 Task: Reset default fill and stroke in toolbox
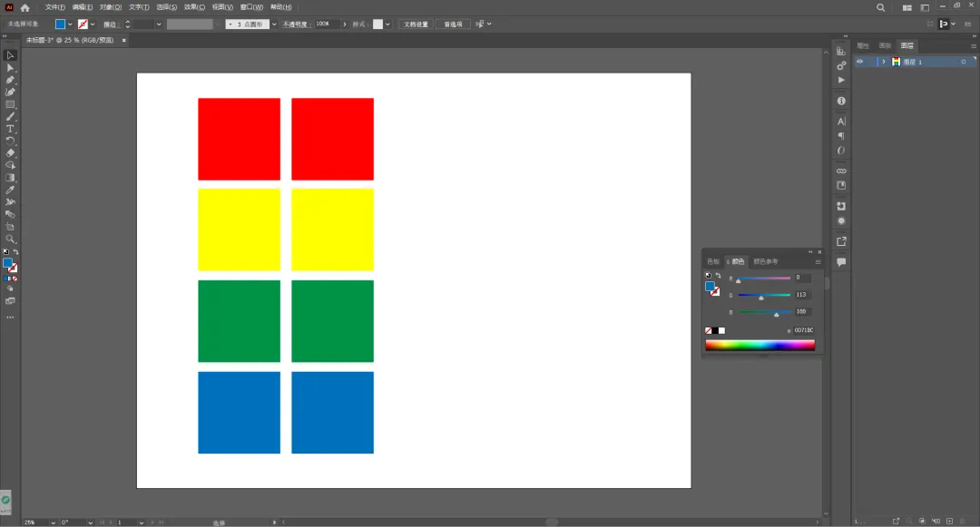point(5,251)
